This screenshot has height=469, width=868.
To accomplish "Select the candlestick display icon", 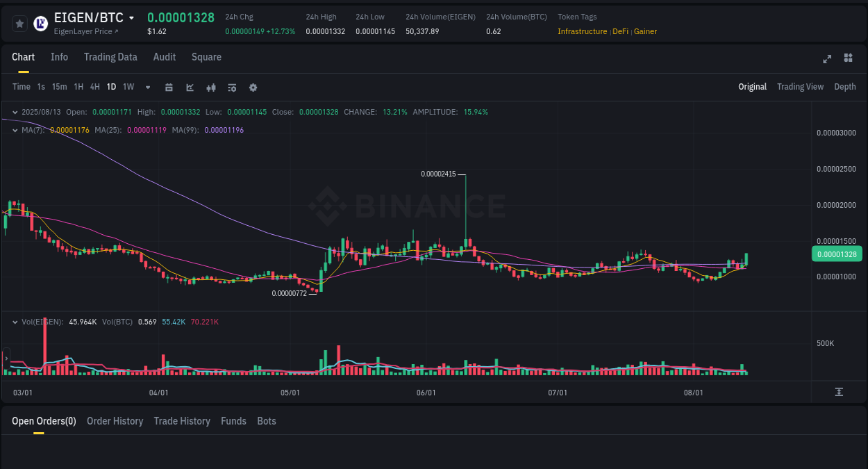I will [x=210, y=87].
